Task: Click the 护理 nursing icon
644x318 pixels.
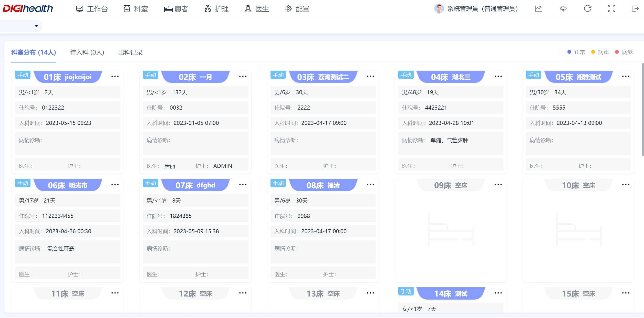Action: pyautogui.click(x=207, y=9)
